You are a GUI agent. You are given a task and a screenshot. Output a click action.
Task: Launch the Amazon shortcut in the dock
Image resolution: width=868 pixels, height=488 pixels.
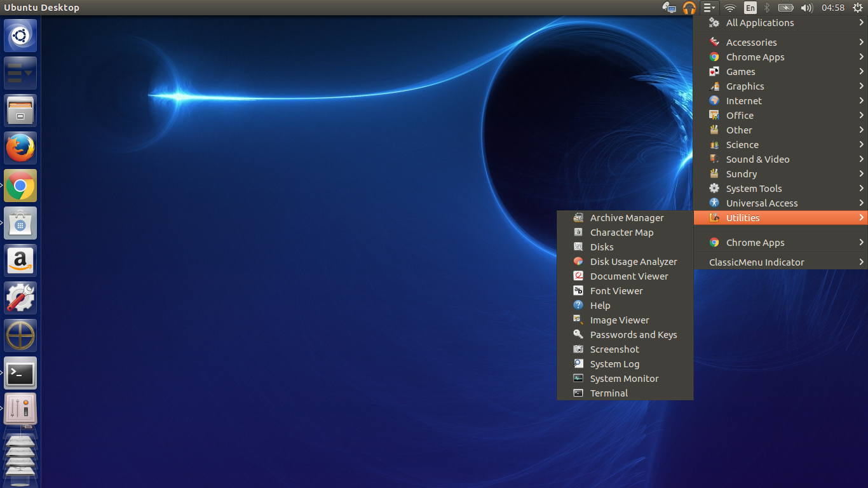click(20, 261)
